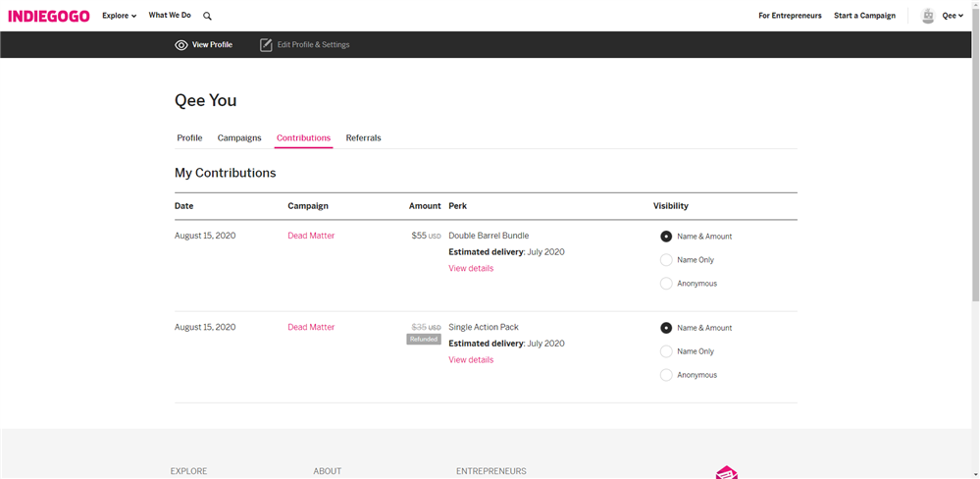
Task: Click the Perk column header
Action: 457,206
